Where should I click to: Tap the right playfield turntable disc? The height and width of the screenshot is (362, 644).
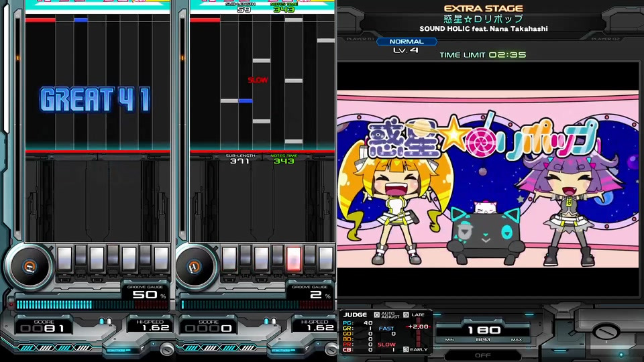pos(195,267)
